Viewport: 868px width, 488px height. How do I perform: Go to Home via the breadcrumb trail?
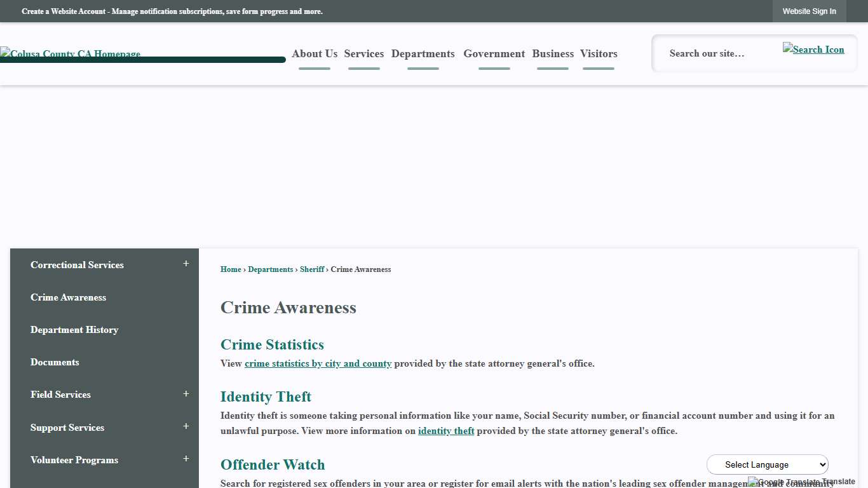(231, 269)
